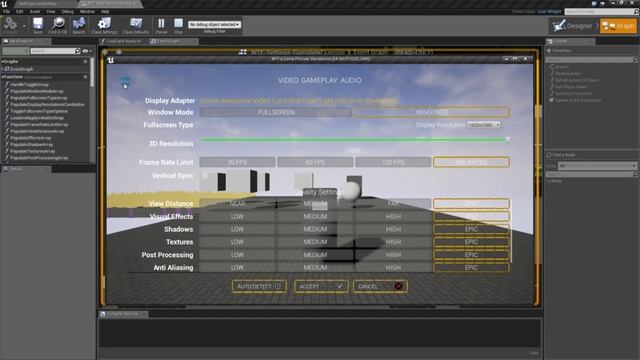
Task: Open Class Defaults
Action: tap(136, 25)
